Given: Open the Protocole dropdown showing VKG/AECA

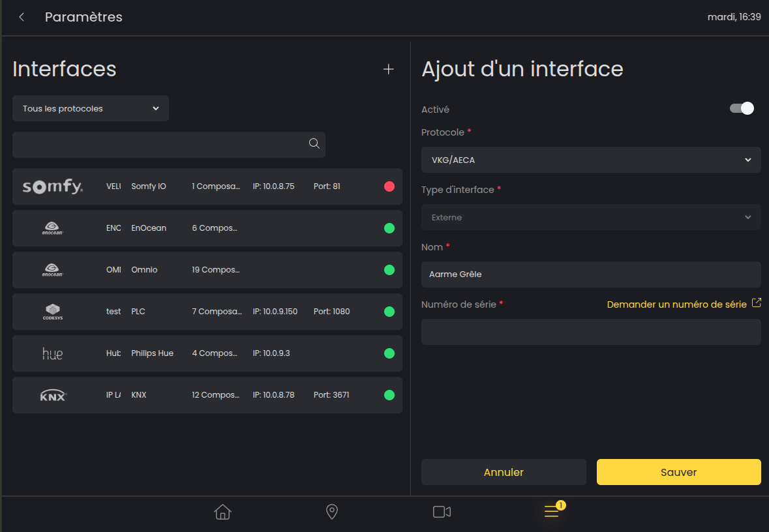Looking at the screenshot, I should tap(590, 160).
